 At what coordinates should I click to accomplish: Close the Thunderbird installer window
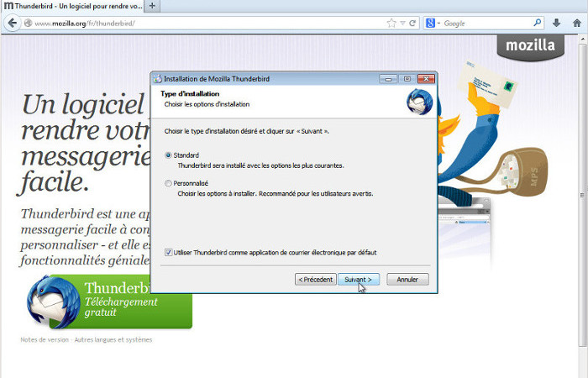(x=426, y=79)
